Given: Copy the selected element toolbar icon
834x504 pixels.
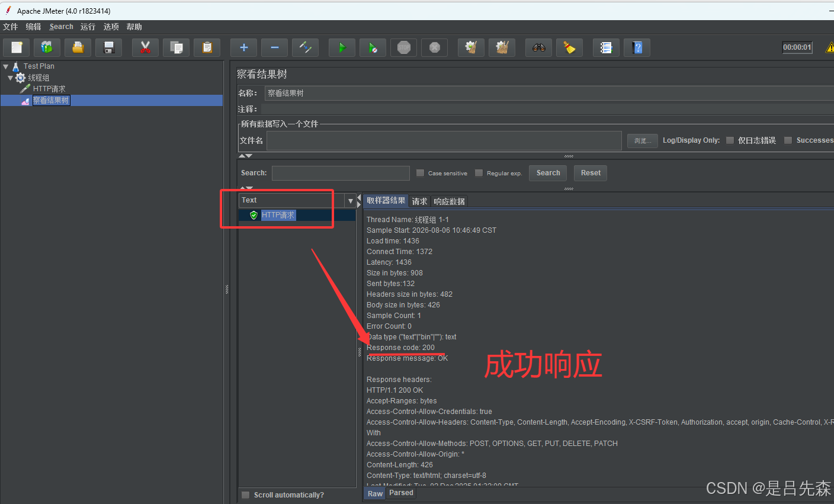Looking at the screenshot, I should coord(177,47).
